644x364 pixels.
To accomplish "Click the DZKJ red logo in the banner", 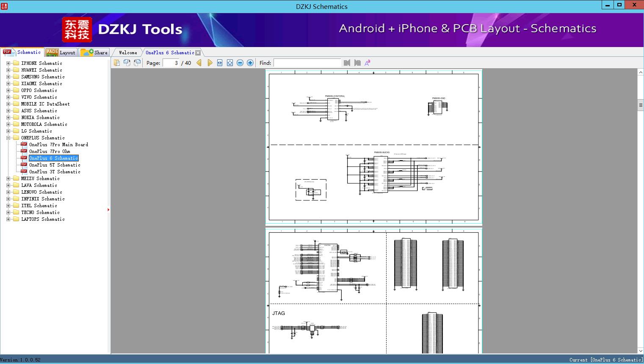I will [x=77, y=30].
